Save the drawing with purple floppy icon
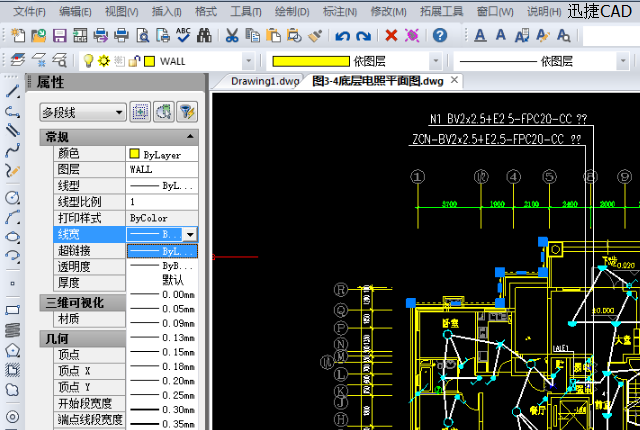Viewport: 640px width, 430px height. [x=60, y=36]
